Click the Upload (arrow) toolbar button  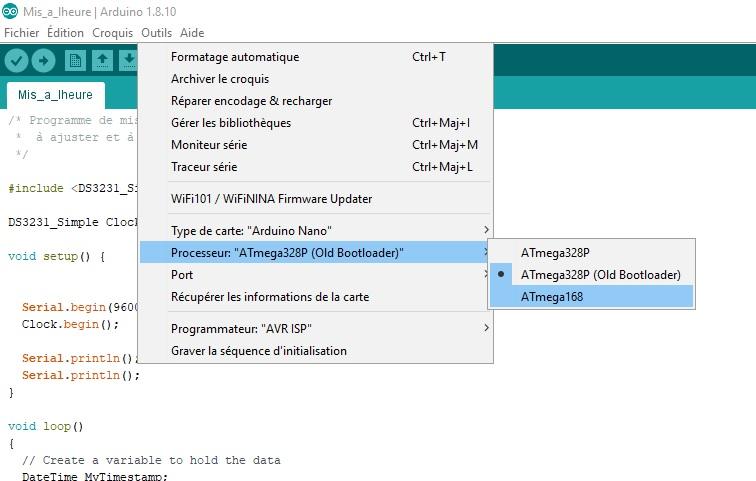[x=43, y=61]
